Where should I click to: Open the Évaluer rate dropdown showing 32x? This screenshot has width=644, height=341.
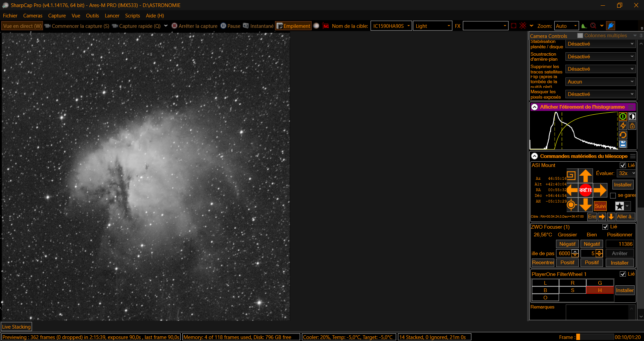click(627, 173)
